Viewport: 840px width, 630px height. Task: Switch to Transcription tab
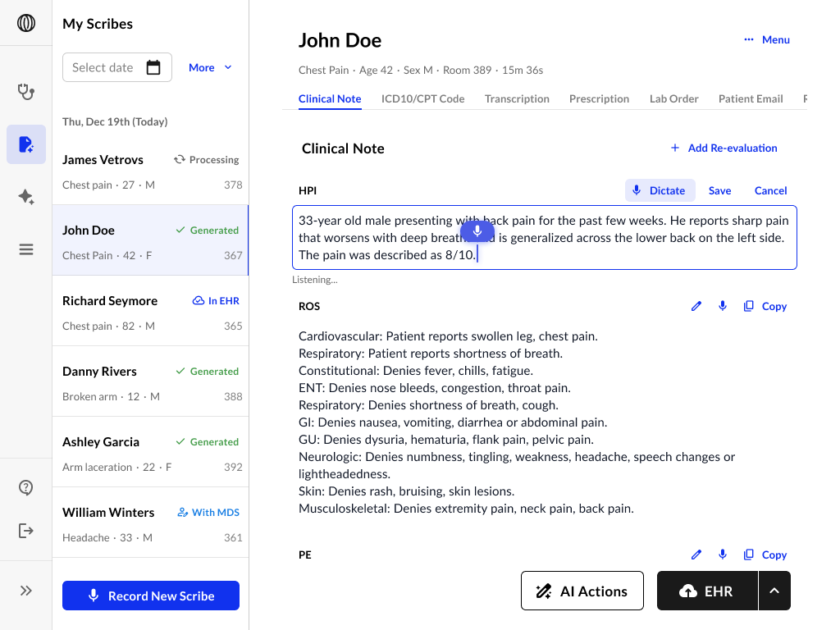point(517,98)
